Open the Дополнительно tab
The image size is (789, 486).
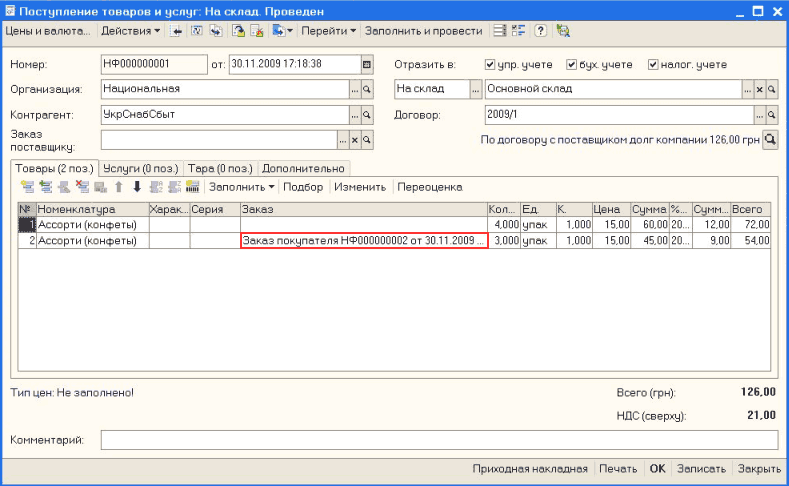click(303, 168)
